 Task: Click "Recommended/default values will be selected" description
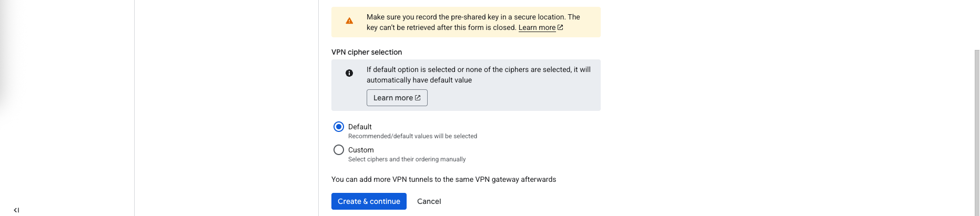[x=412, y=136]
